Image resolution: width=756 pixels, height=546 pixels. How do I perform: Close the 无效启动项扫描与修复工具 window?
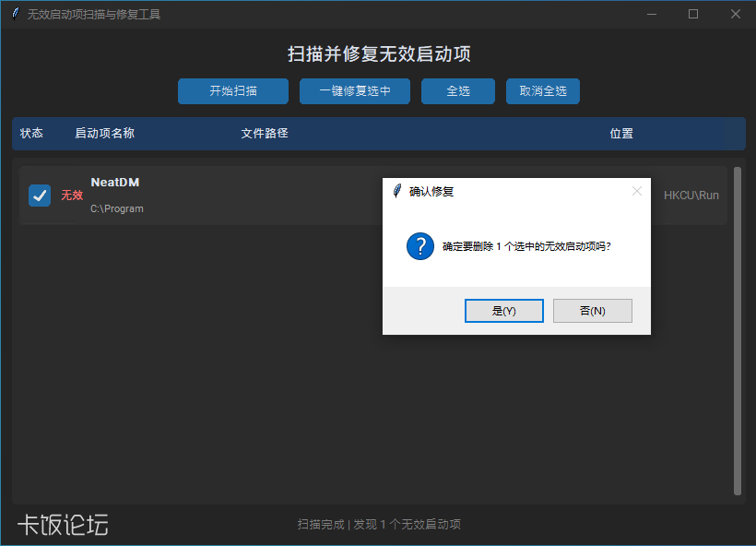click(736, 14)
